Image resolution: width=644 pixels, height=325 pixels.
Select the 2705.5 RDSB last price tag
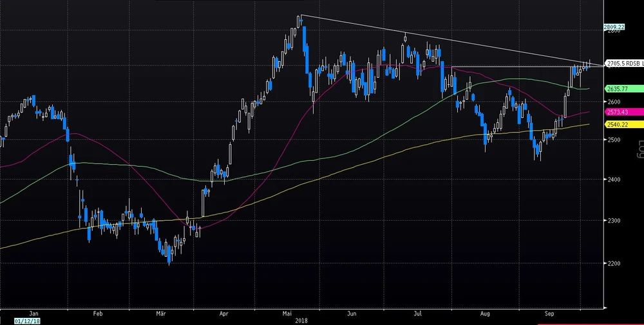coord(623,64)
